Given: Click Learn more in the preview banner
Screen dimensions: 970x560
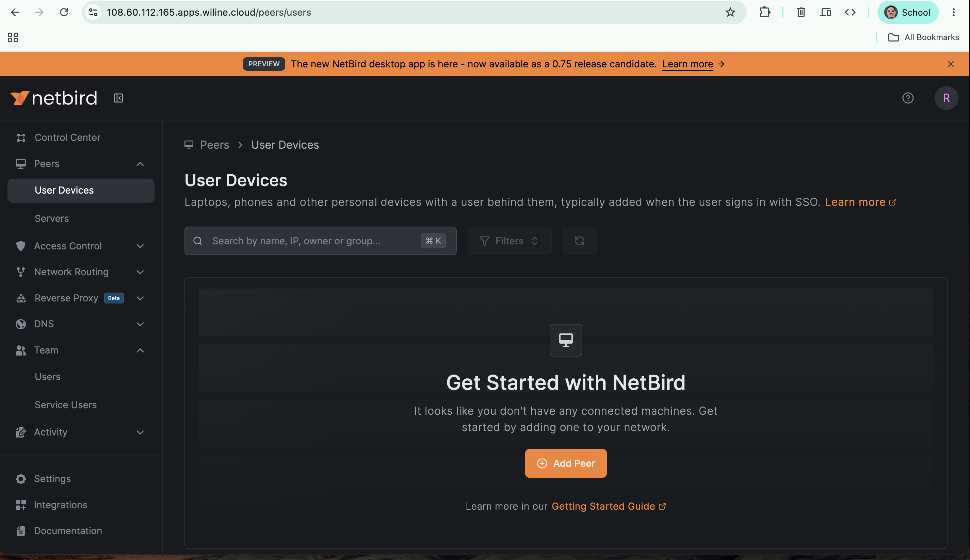Looking at the screenshot, I should (x=687, y=64).
